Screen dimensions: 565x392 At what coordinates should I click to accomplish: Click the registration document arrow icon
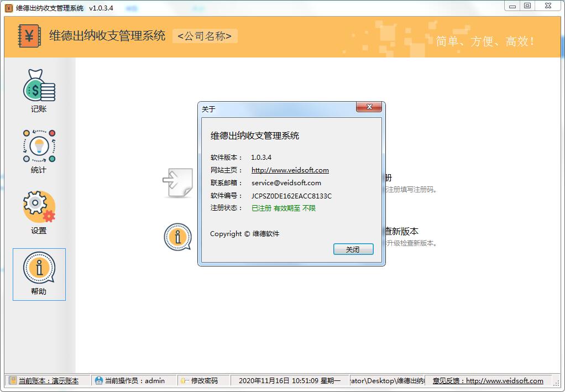(x=178, y=182)
